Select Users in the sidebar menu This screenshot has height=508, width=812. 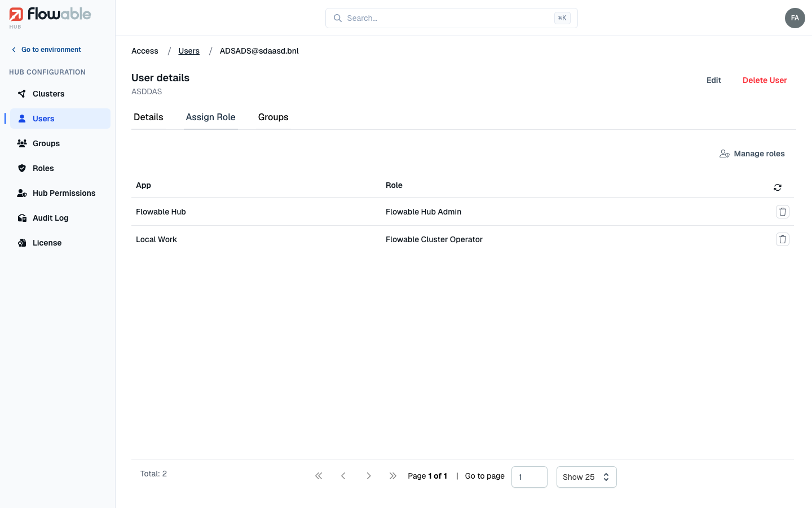60,119
